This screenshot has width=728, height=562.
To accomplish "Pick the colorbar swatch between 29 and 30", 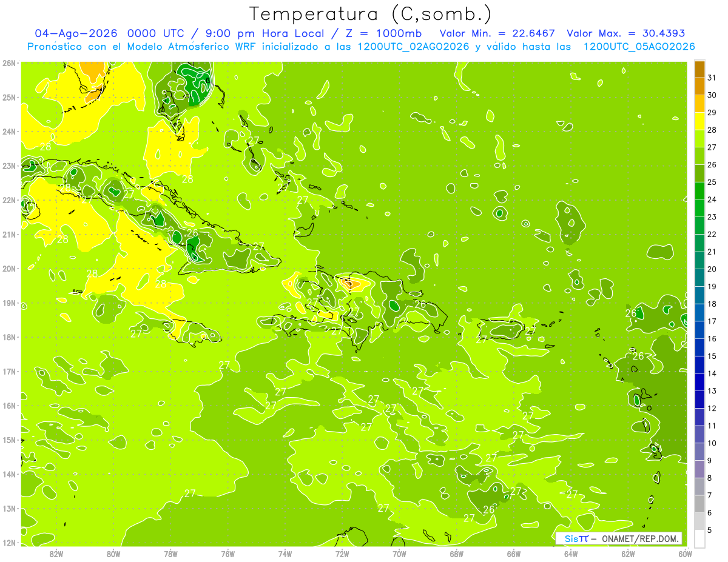I will pos(699,104).
